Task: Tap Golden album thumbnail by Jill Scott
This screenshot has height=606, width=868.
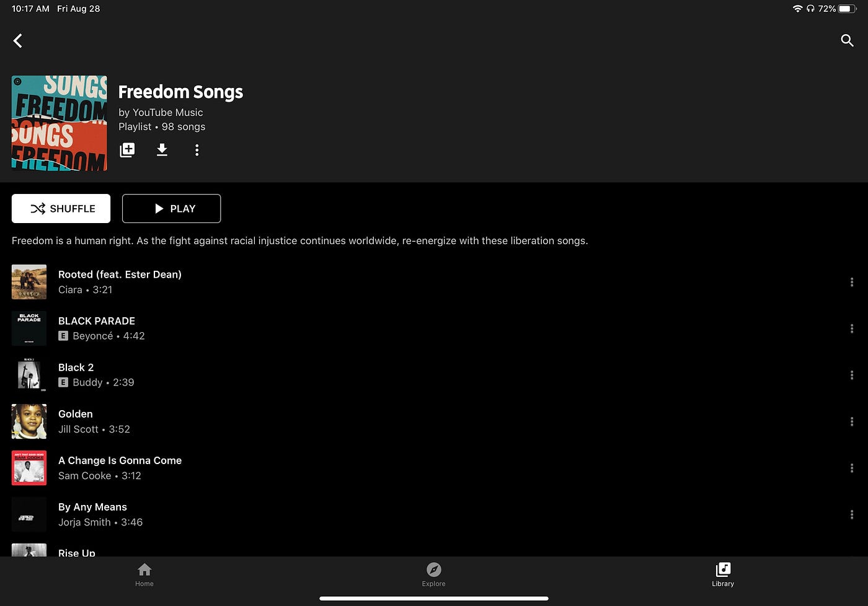Action: coord(29,421)
